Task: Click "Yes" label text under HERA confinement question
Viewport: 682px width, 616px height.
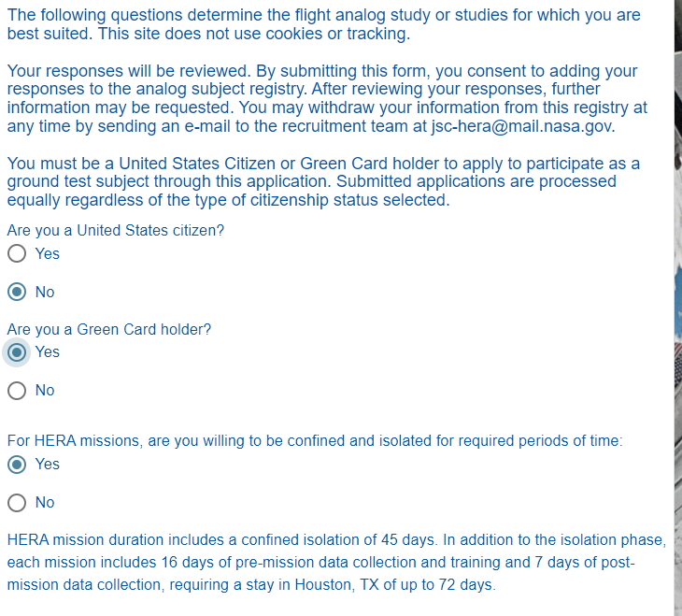Action: click(x=47, y=464)
